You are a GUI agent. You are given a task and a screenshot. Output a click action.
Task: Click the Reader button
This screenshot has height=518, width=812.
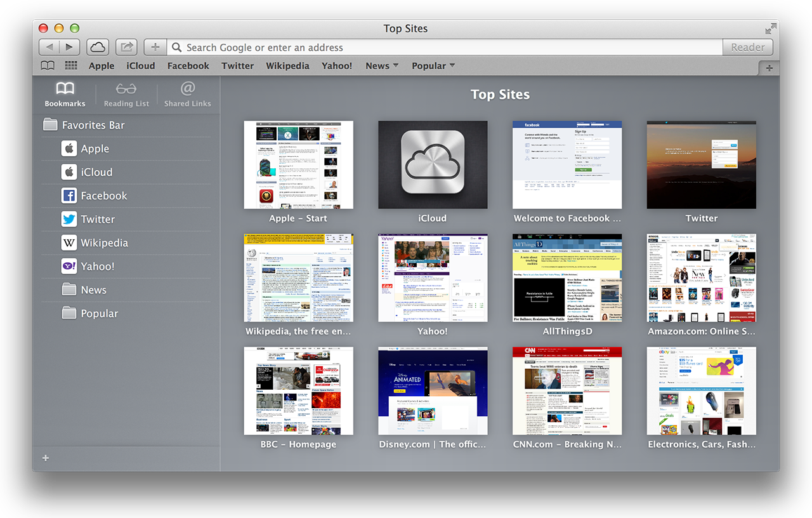pyautogui.click(x=748, y=47)
